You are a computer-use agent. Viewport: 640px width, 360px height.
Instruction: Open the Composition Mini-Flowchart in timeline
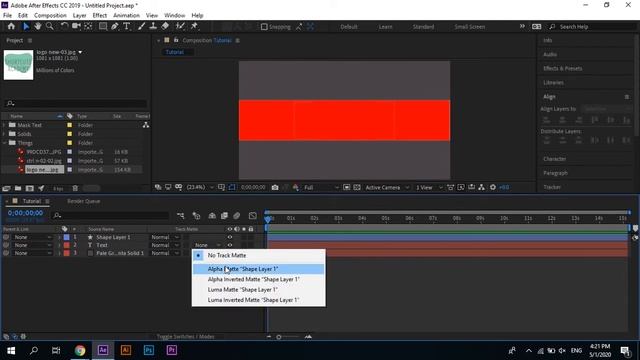point(180,216)
